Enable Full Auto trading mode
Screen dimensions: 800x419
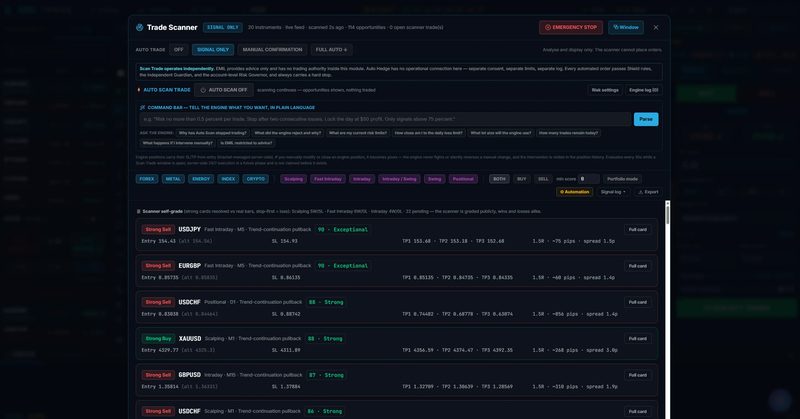[x=331, y=50]
